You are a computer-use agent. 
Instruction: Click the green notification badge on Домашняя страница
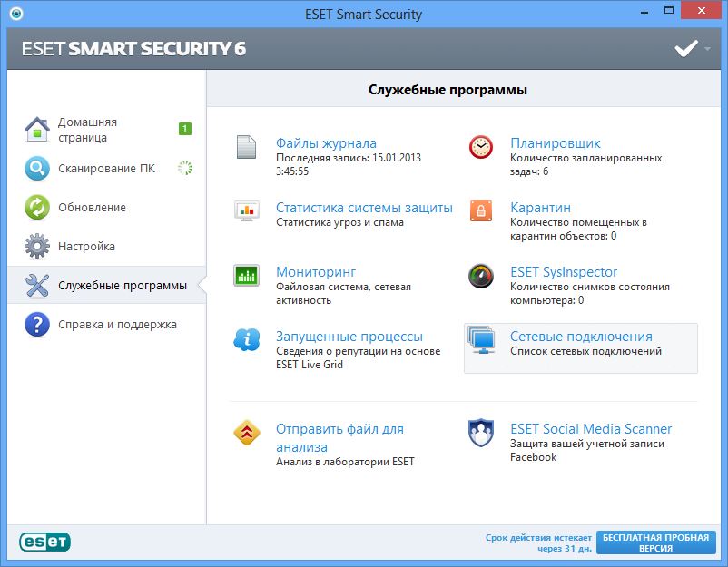(185, 129)
